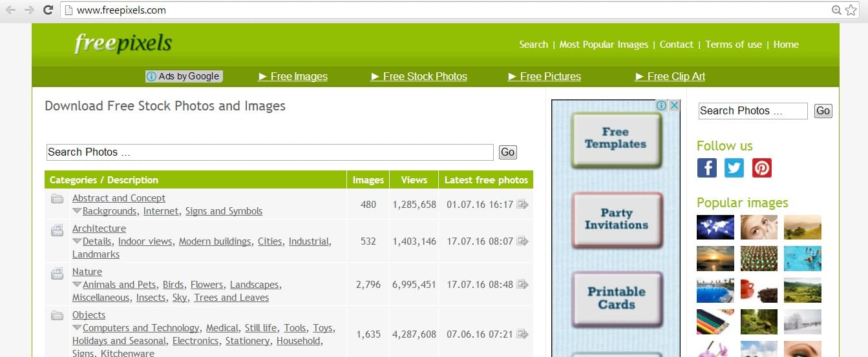Expand subcategory triangle under Architecture

click(x=77, y=241)
